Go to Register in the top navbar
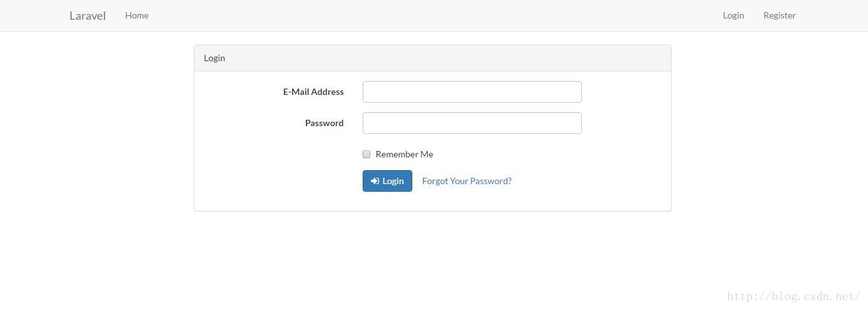 click(779, 15)
